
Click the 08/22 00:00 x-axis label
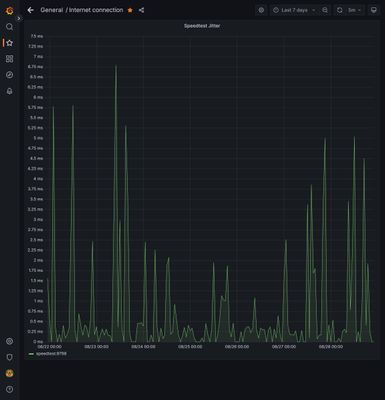(49, 347)
